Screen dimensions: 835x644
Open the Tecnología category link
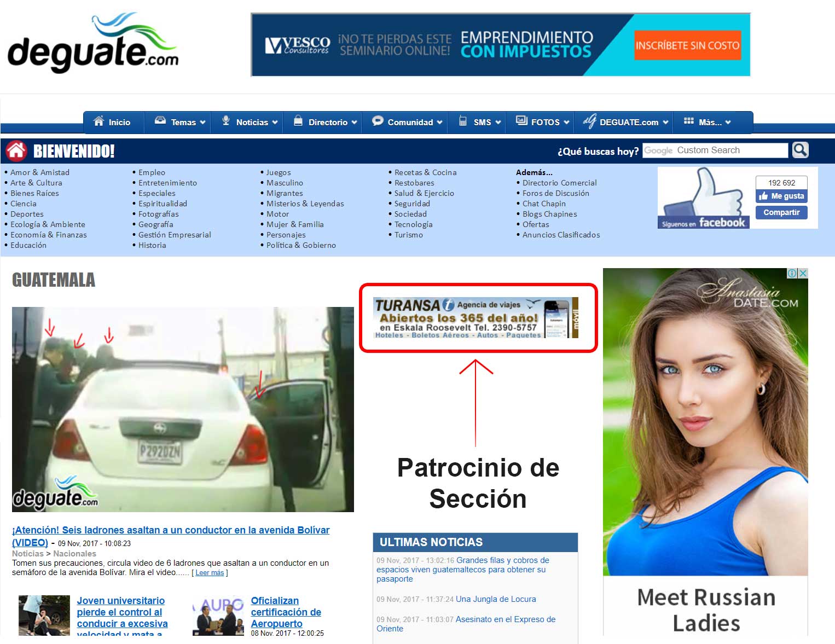pyautogui.click(x=413, y=224)
